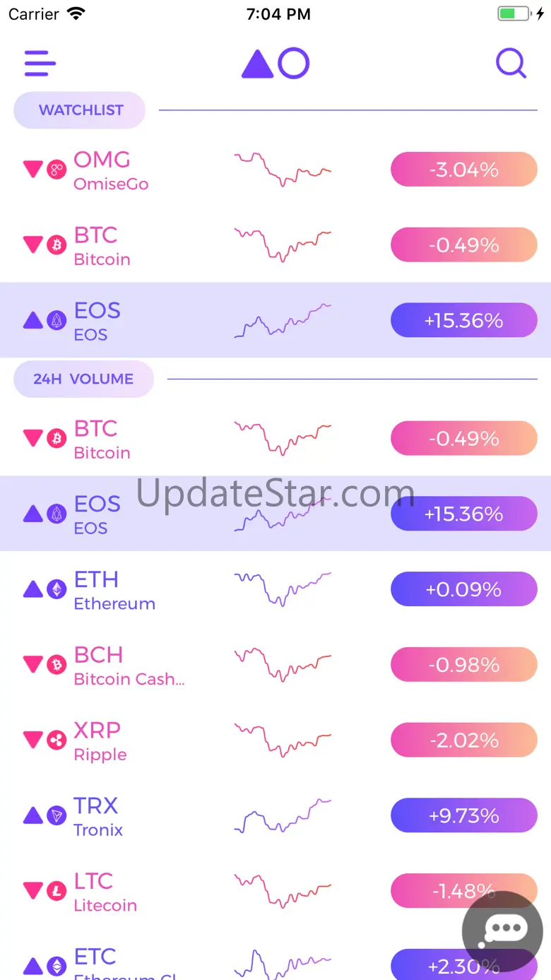Tap the LTC Litecoin name label
551x980 pixels.
[x=105, y=892]
